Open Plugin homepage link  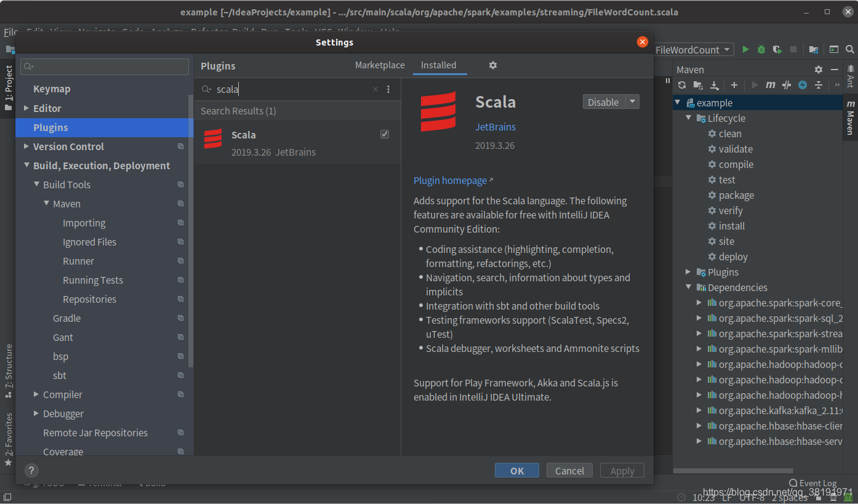(454, 180)
